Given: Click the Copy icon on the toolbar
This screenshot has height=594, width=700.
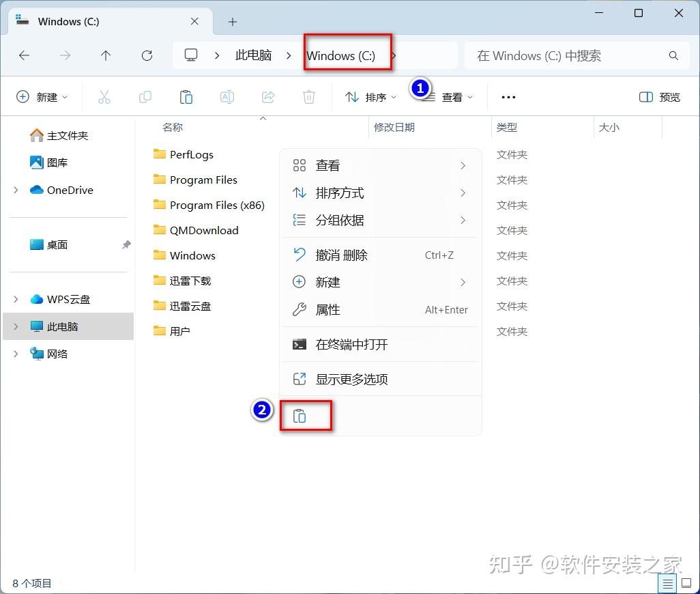Looking at the screenshot, I should (x=145, y=97).
